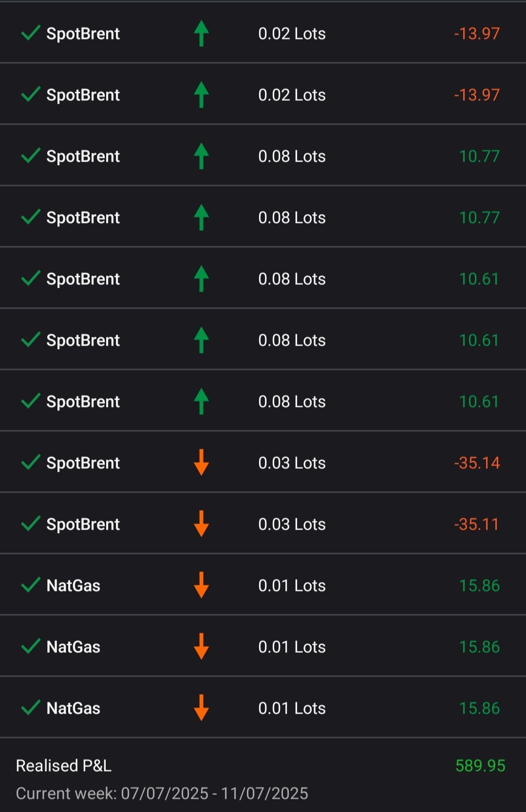Image resolution: width=526 pixels, height=812 pixels.
Task: Click the orange down arrow on -35.11 SpotBrent row
Action: pos(201,524)
